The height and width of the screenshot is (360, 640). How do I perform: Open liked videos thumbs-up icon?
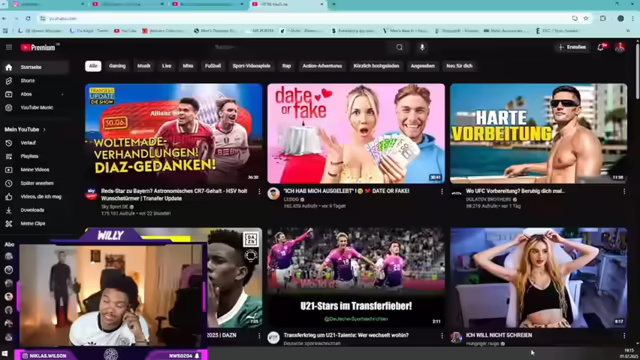(x=9, y=197)
